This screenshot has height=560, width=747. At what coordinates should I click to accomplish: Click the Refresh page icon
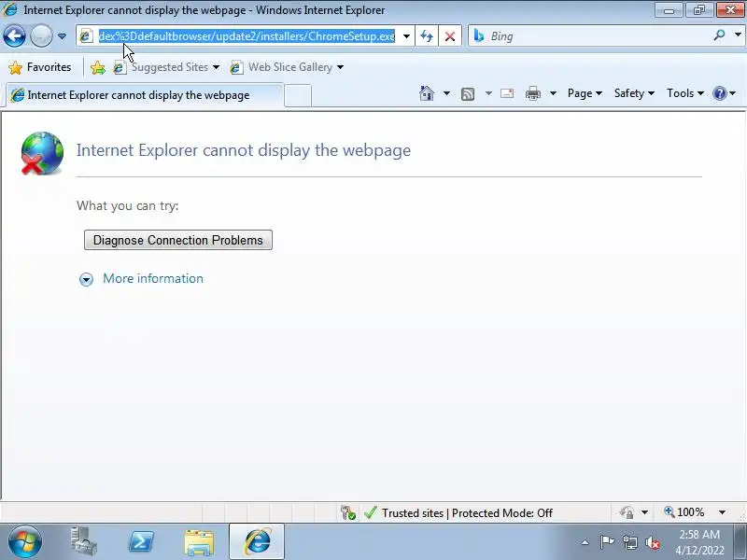click(x=427, y=36)
